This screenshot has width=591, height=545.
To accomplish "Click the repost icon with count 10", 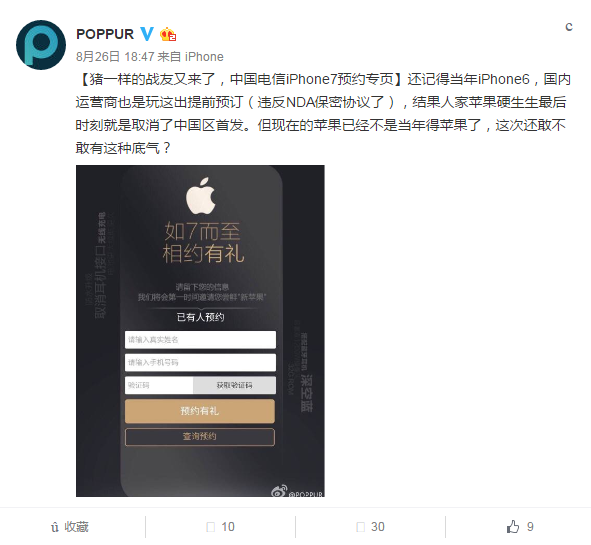I will point(211,527).
